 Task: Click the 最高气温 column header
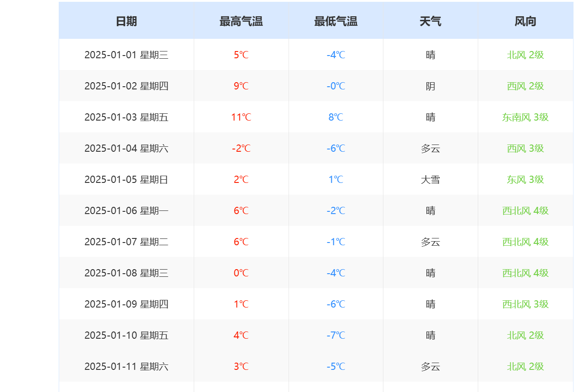(241, 21)
